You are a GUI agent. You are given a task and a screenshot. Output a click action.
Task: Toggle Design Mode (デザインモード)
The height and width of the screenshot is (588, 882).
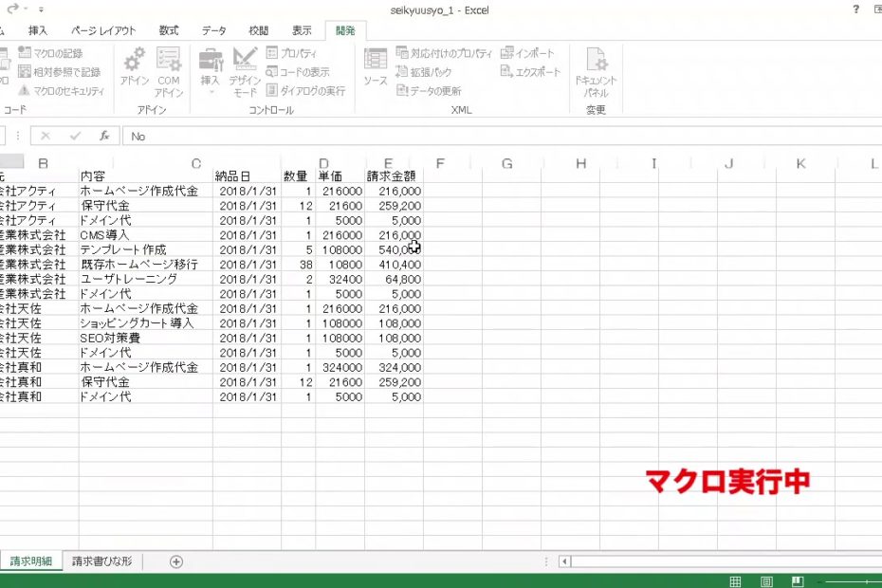point(245,70)
